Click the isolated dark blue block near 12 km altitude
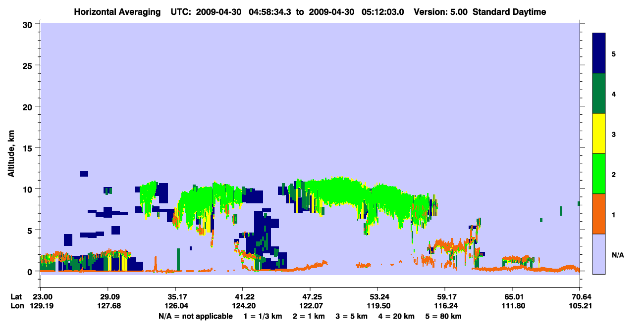This screenshot has height=330, width=644. (x=84, y=174)
